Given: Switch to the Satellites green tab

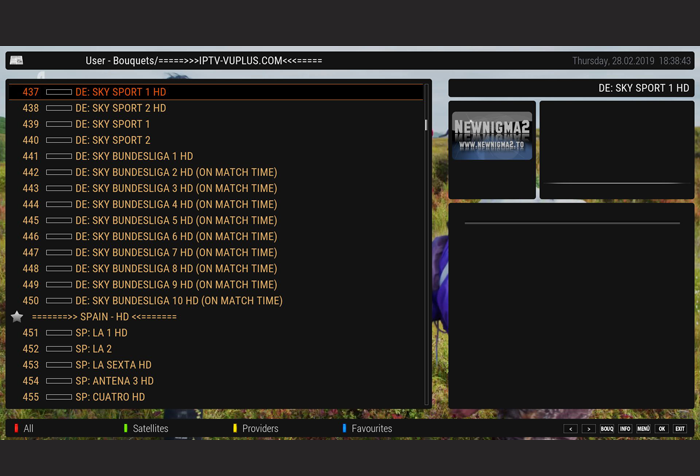Looking at the screenshot, I should click(x=146, y=429).
